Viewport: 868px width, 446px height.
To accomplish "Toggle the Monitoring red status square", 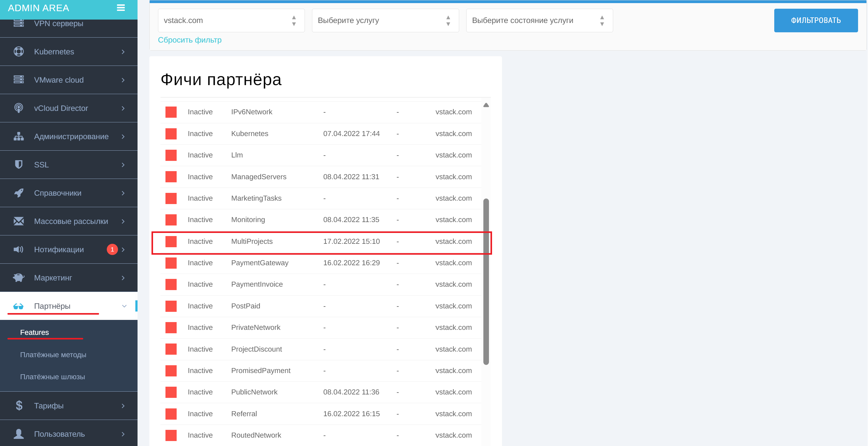I will click(x=171, y=220).
